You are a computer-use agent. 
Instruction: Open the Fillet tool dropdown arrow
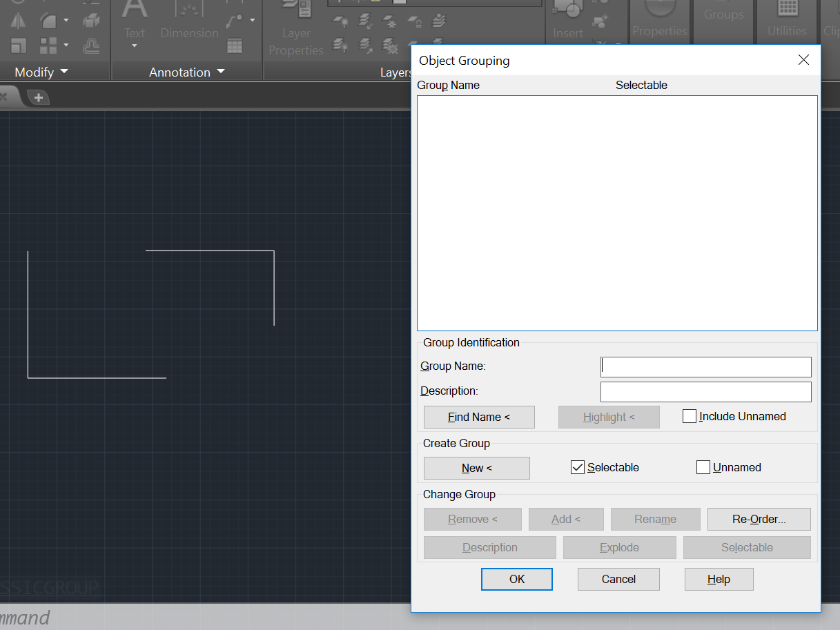[x=66, y=21]
